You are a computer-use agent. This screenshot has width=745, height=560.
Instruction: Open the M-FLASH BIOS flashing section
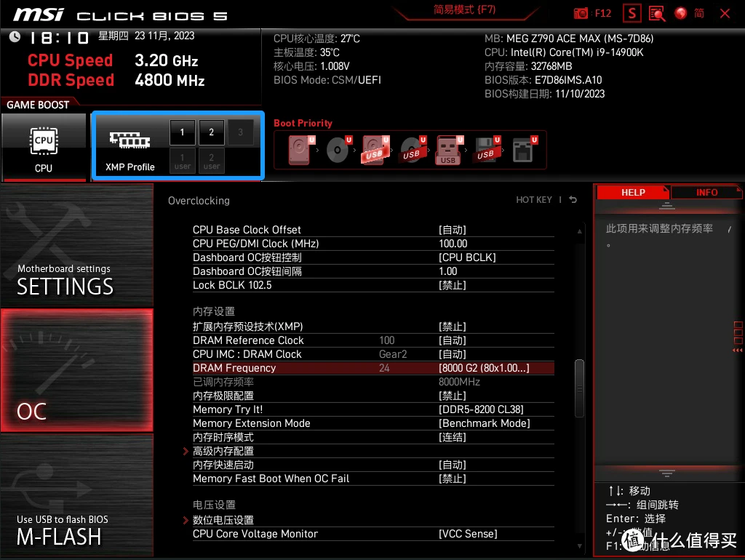point(77,495)
